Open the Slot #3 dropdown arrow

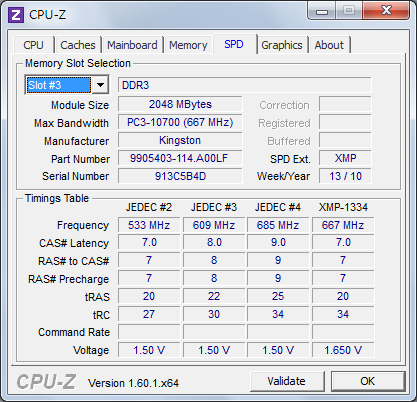click(x=100, y=85)
